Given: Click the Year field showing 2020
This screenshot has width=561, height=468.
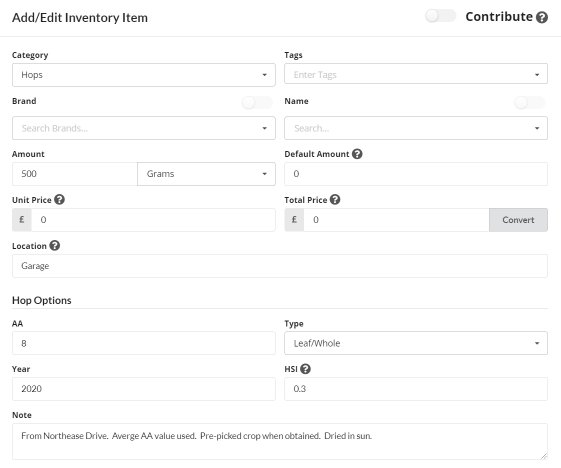Looking at the screenshot, I should 144,389.
